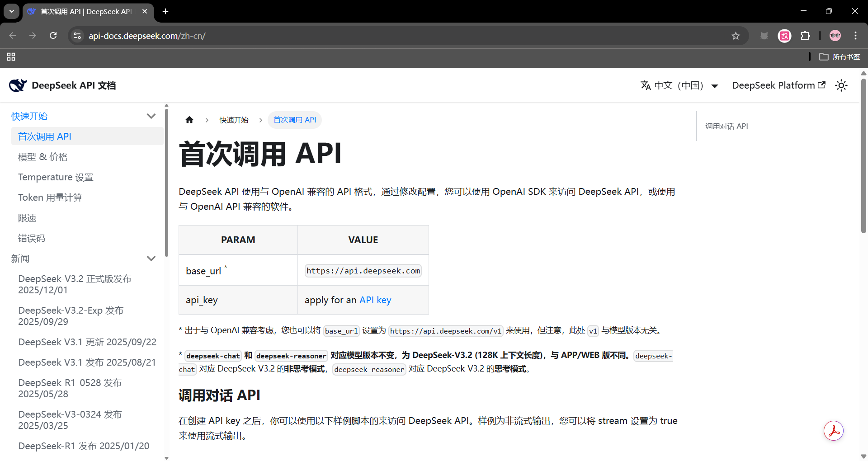Image resolution: width=868 pixels, height=461 pixels.
Task: Collapse the 新闻 sidebar section
Action: 151,259
